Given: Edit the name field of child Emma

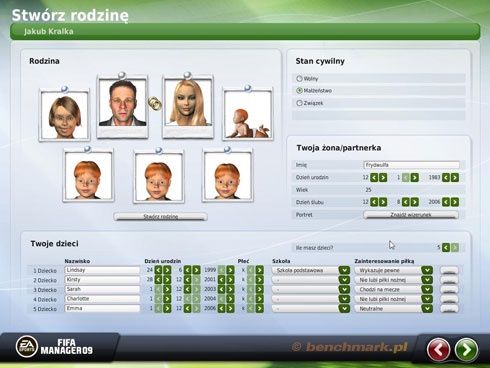Looking at the screenshot, I should coord(102,309).
